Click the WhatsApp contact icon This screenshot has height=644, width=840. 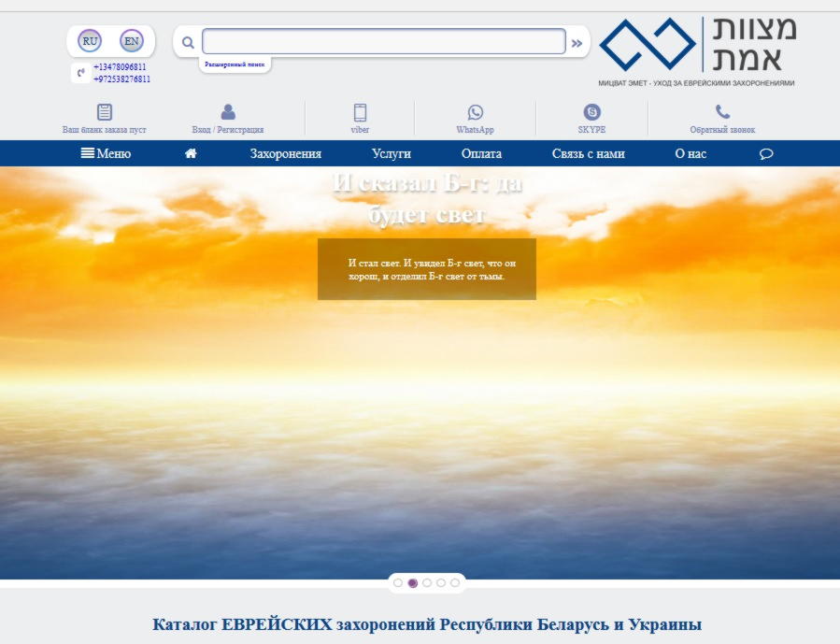pyautogui.click(x=476, y=112)
